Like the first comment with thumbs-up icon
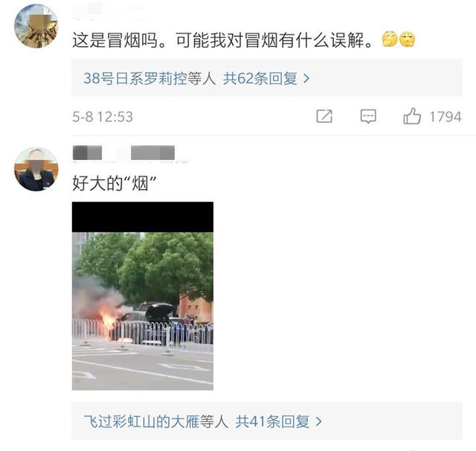 412,116
